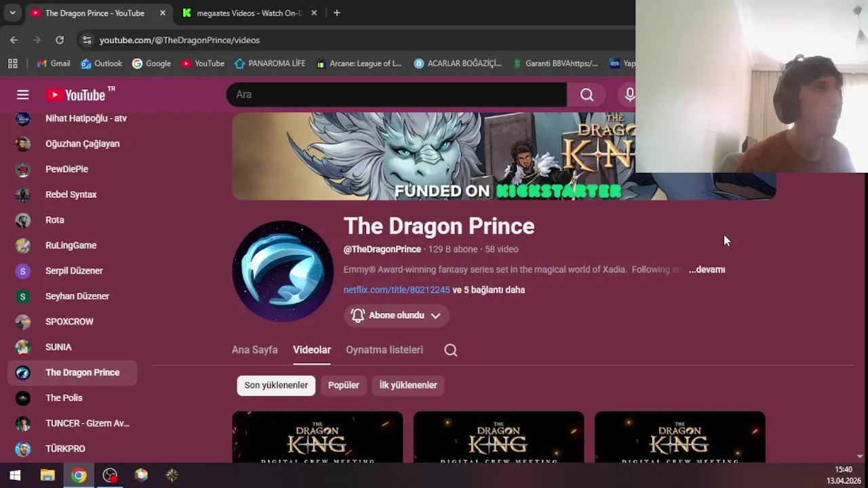Open 've 5 bağlantı daha' links

(489, 290)
